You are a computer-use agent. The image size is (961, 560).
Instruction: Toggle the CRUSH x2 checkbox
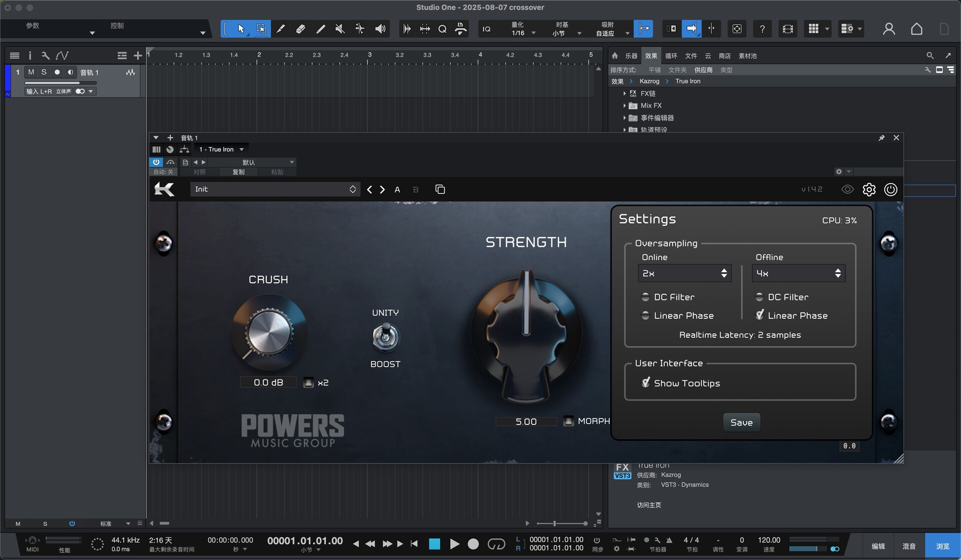coord(308,383)
